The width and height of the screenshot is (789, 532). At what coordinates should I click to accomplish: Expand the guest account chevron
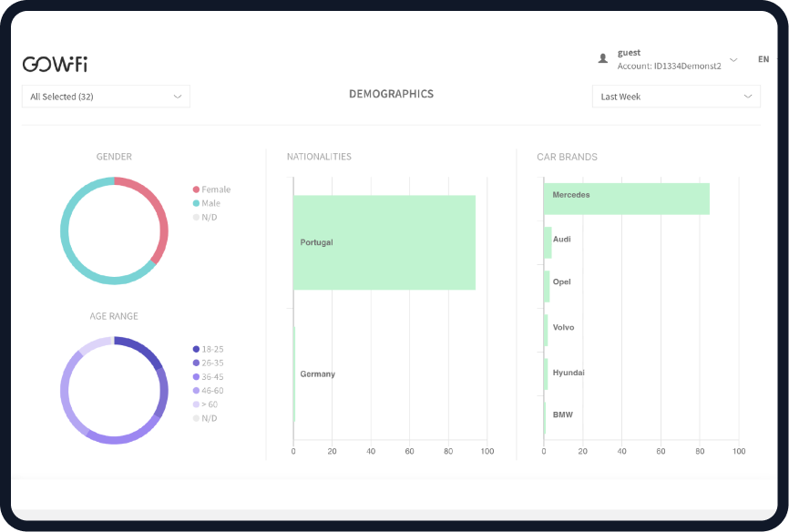(x=733, y=59)
